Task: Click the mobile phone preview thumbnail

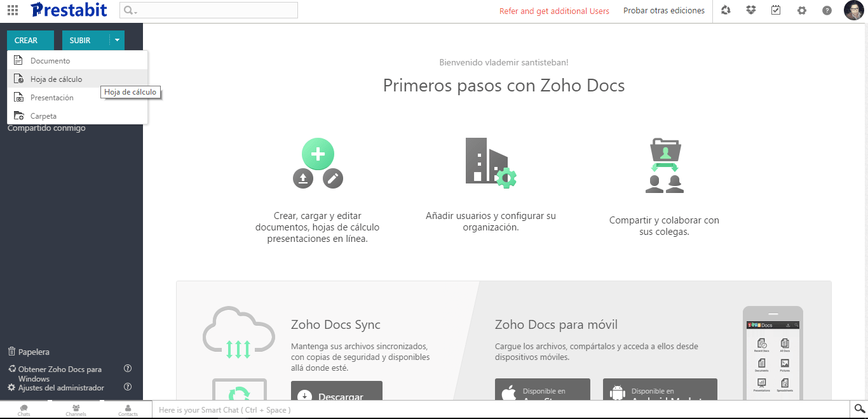Action: point(773,353)
